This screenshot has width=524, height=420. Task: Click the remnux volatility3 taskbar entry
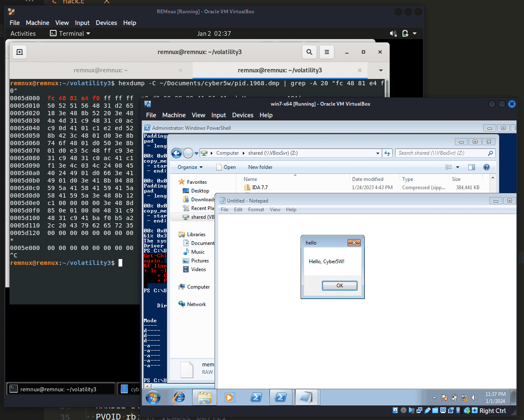pyautogui.click(x=61, y=389)
